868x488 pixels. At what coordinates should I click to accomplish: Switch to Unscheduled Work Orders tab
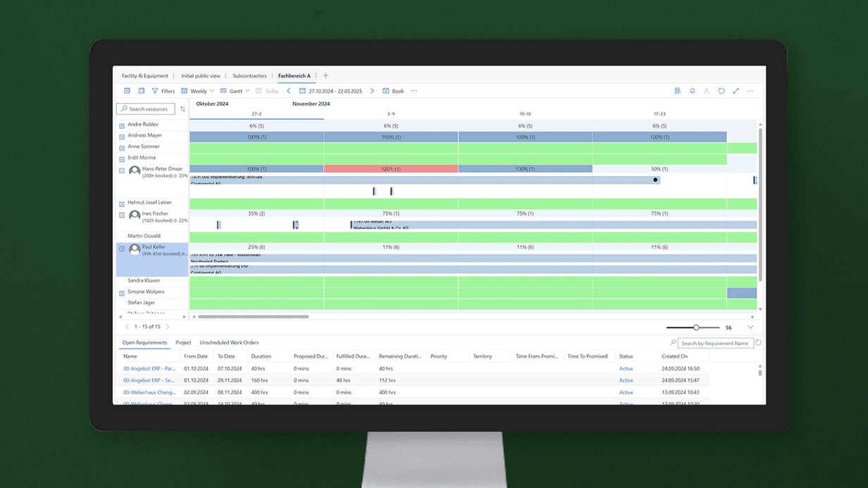(229, 343)
